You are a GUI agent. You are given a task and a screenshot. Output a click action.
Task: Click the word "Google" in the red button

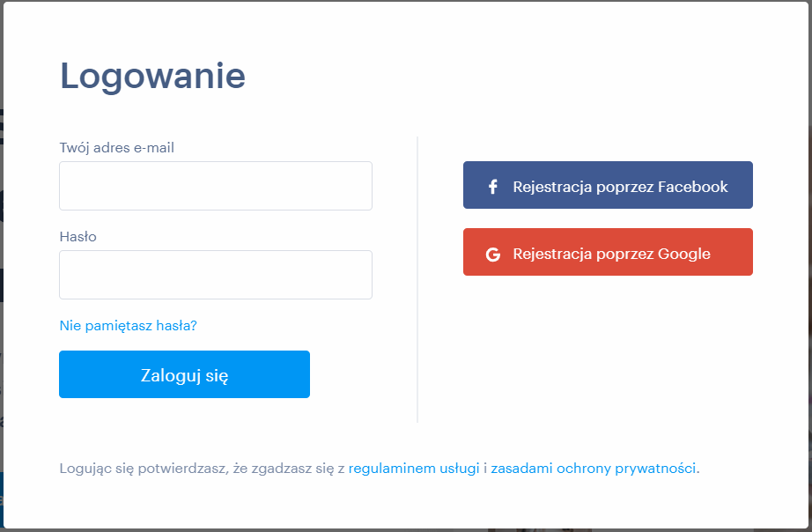(x=684, y=254)
